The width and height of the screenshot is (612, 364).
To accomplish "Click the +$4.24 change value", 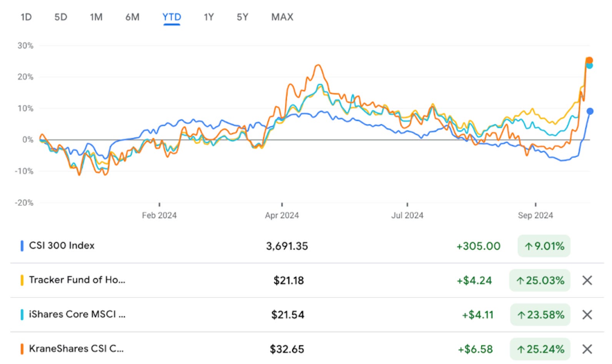I will [x=474, y=281].
